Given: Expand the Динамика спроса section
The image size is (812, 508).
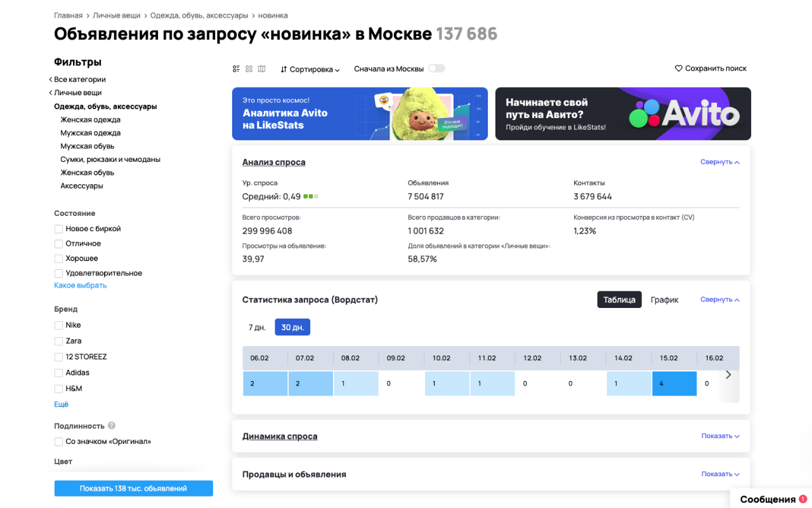Looking at the screenshot, I should pos(719,436).
